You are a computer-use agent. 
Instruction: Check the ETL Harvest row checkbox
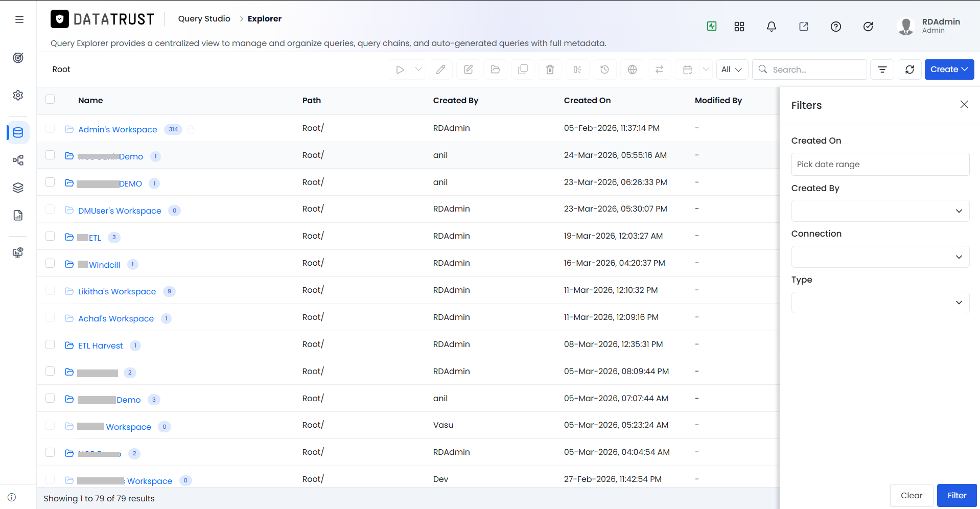coord(50,344)
